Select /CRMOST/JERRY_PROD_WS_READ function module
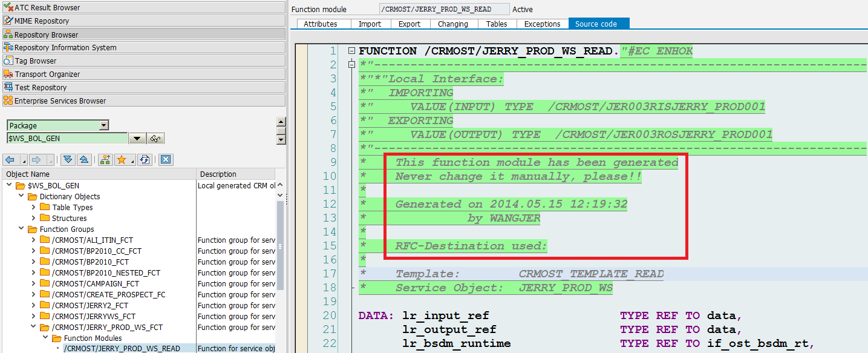This screenshot has height=353, width=868. 122,348
